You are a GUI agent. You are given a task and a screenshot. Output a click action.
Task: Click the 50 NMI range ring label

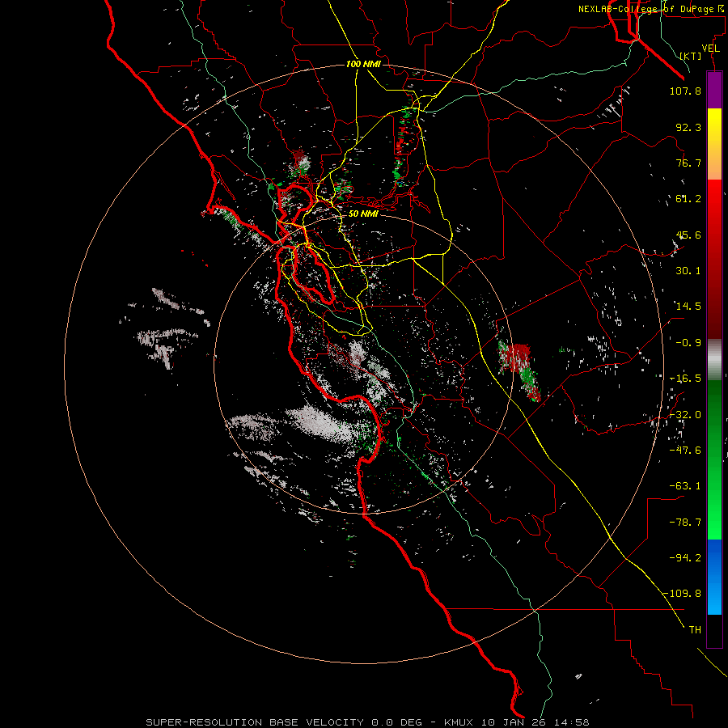coord(363,214)
